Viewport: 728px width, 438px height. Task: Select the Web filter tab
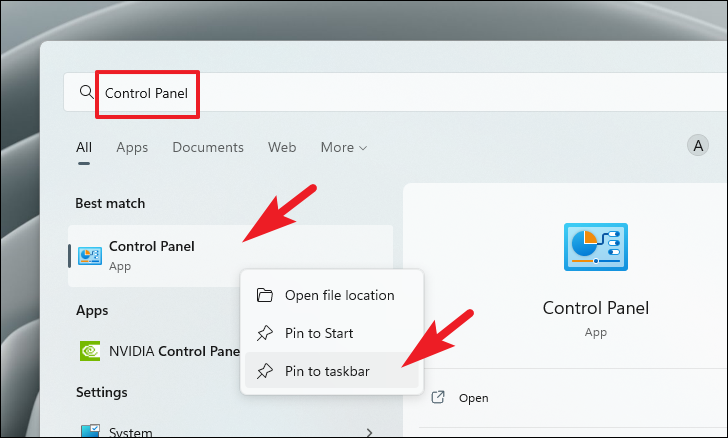[282, 147]
